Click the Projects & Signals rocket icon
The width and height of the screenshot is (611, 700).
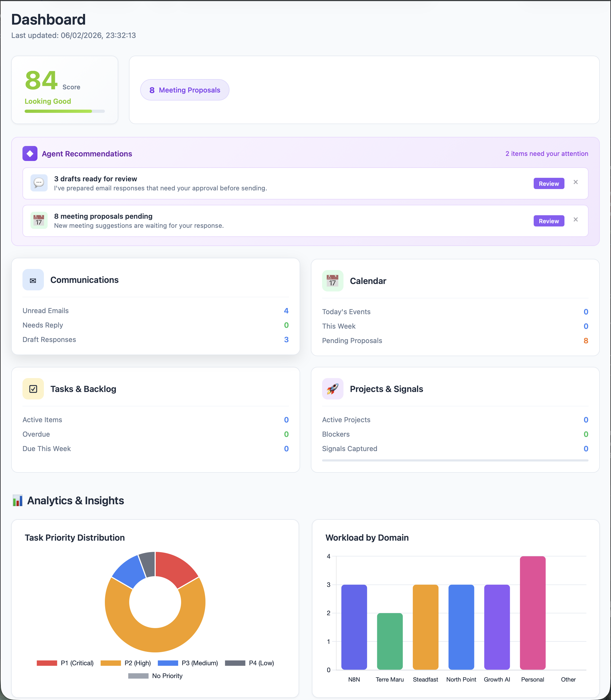(x=332, y=389)
